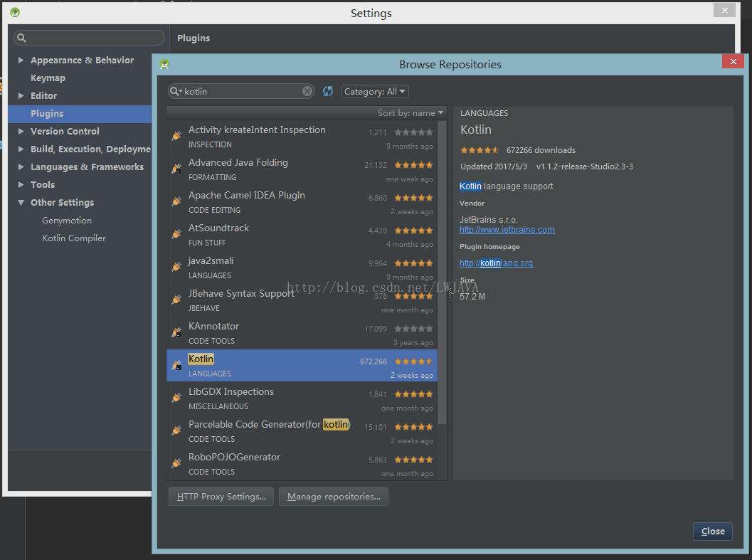Select the LibGDX Inspections plugin
The width and height of the screenshot is (752, 560).
302,398
